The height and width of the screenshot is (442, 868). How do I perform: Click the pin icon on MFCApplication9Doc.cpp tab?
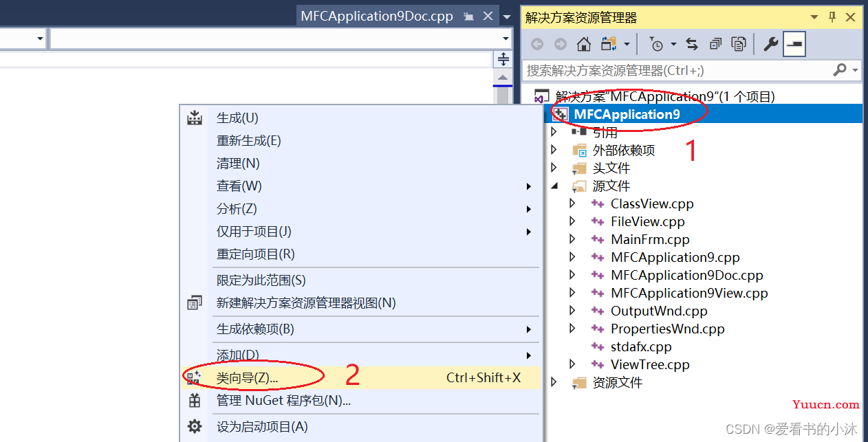click(468, 16)
